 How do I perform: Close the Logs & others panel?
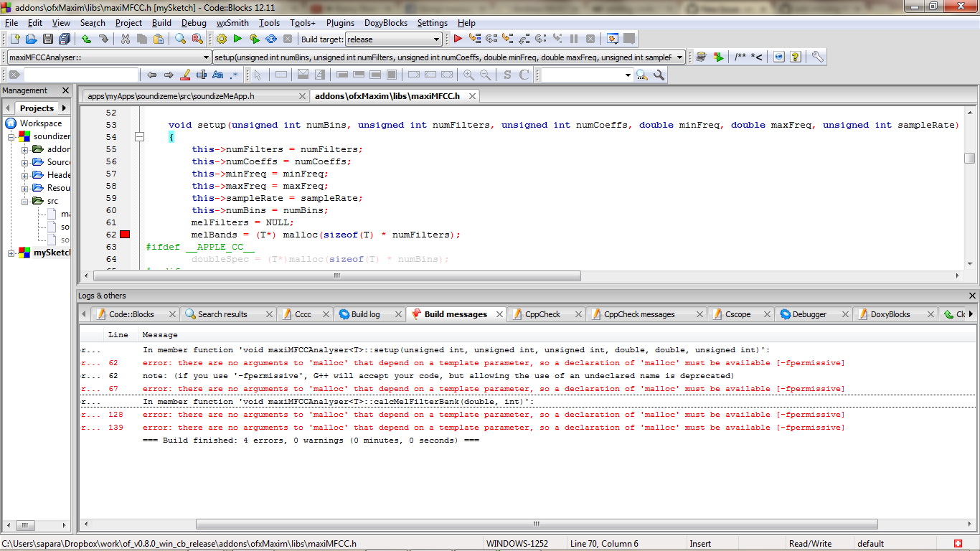click(972, 296)
